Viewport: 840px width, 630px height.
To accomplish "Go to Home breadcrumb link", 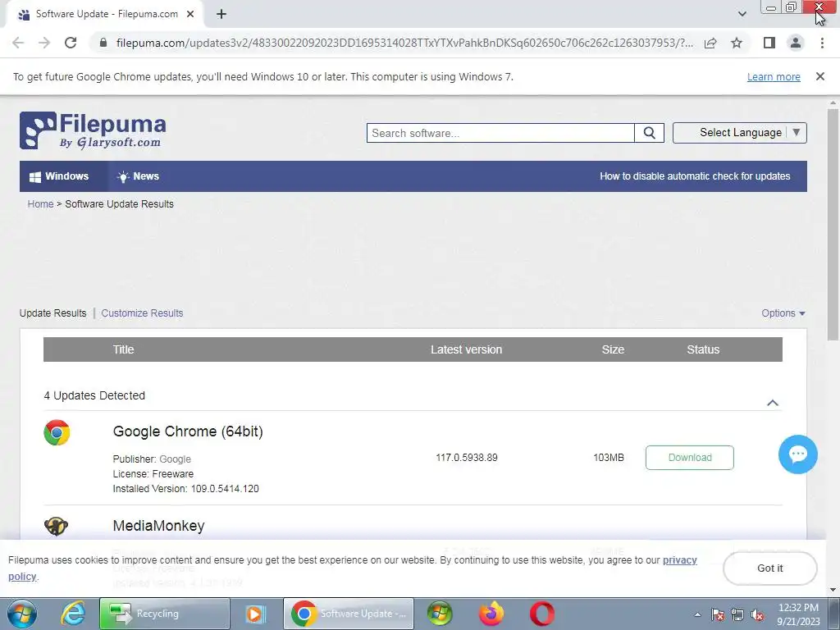I will tap(41, 204).
